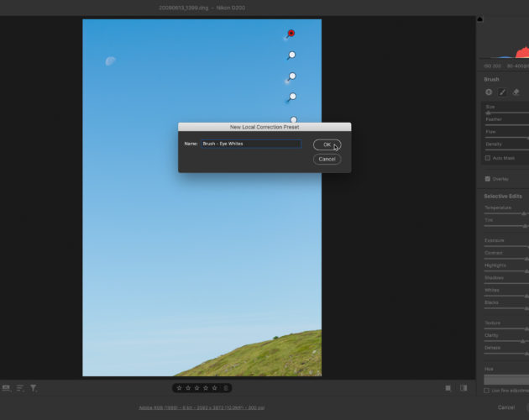
Task: Click the Shadows slider
Action: click(x=506, y=284)
